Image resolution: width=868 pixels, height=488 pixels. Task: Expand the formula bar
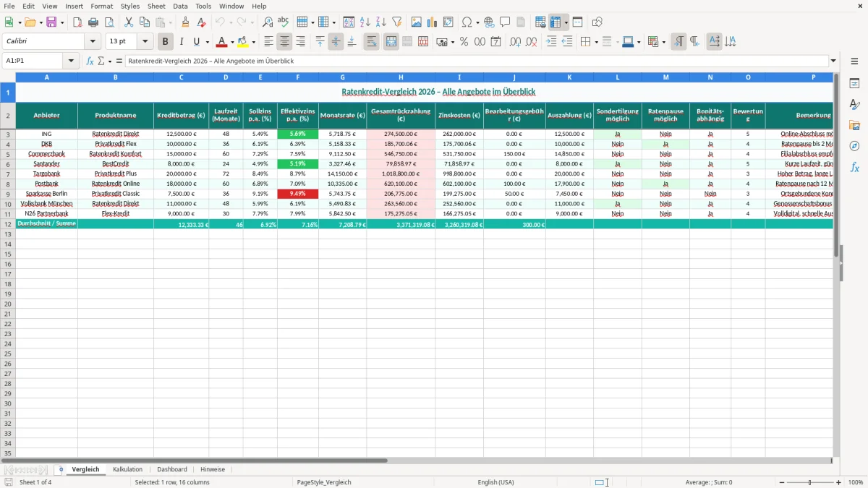pos(834,61)
